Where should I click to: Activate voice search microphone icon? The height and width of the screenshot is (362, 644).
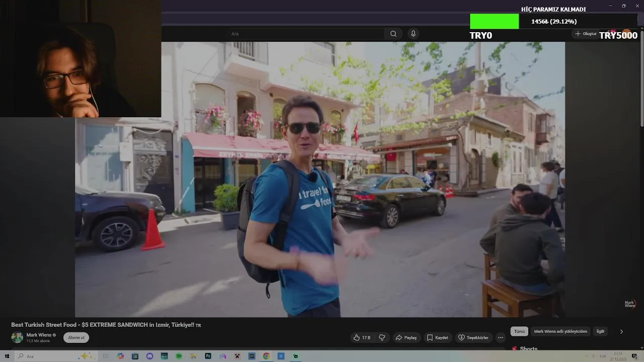[x=413, y=34]
